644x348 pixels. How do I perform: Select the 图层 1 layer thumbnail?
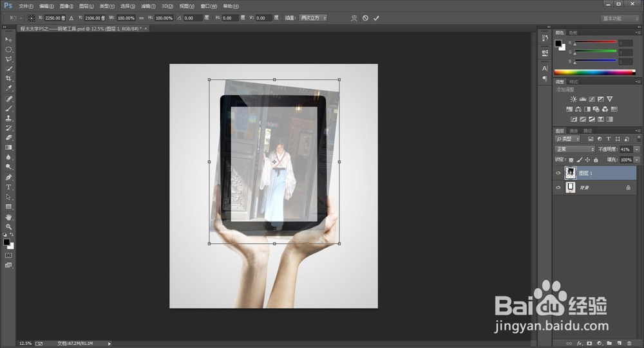coord(571,172)
